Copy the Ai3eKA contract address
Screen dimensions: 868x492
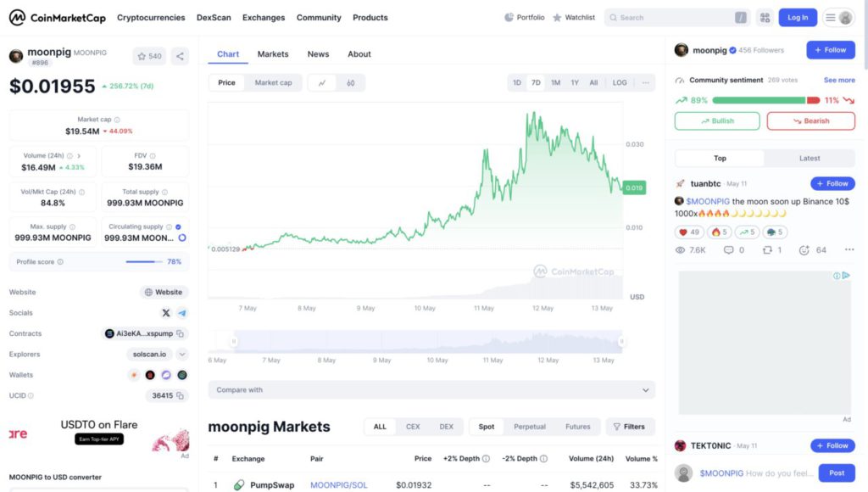(x=180, y=333)
